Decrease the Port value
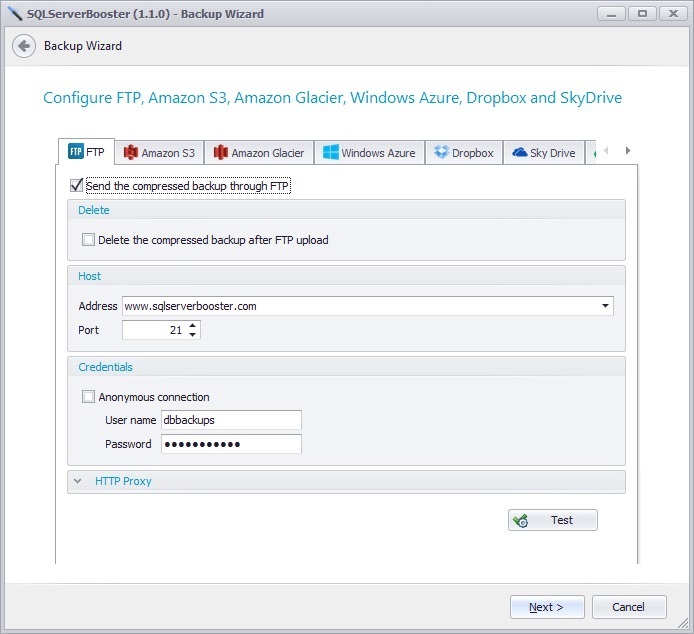 pos(193,335)
